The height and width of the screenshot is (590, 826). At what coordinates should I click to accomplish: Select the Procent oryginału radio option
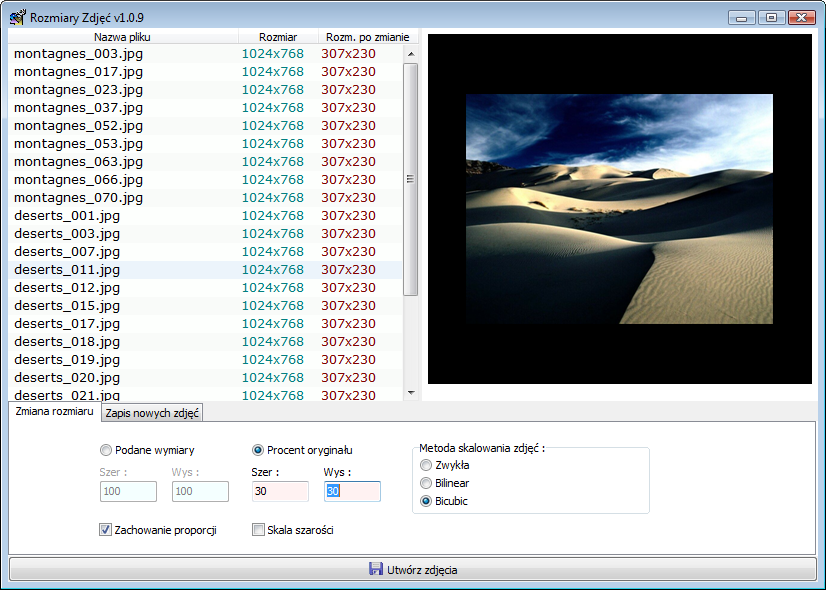click(x=258, y=450)
